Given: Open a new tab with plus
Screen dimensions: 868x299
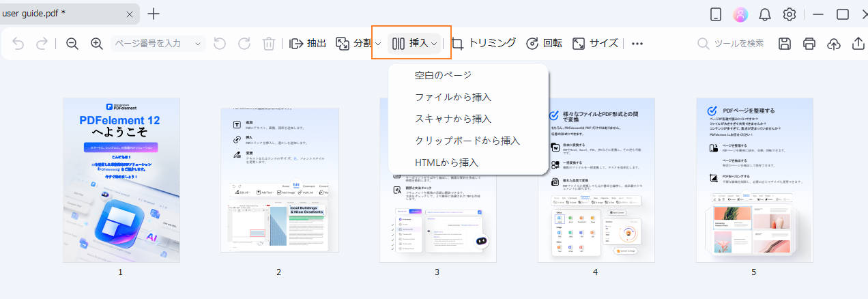Looking at the screenshot, I should 154,14.
